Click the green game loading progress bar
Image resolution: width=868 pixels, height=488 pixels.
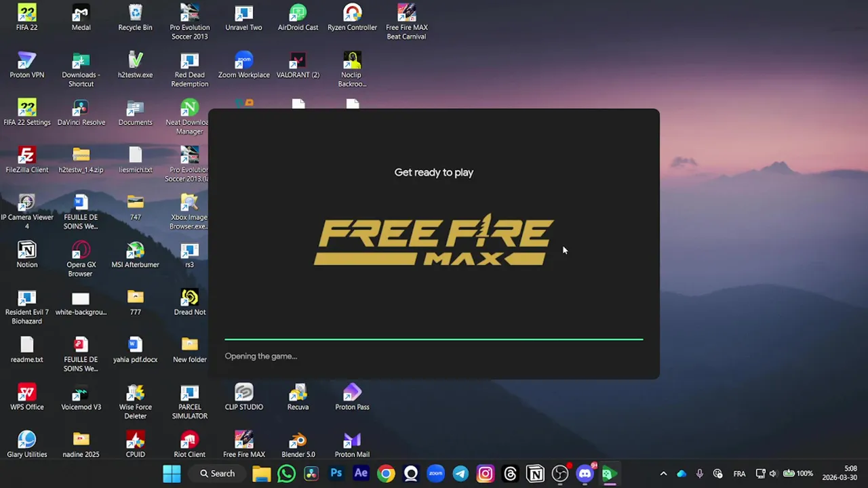tap(434, 339)
